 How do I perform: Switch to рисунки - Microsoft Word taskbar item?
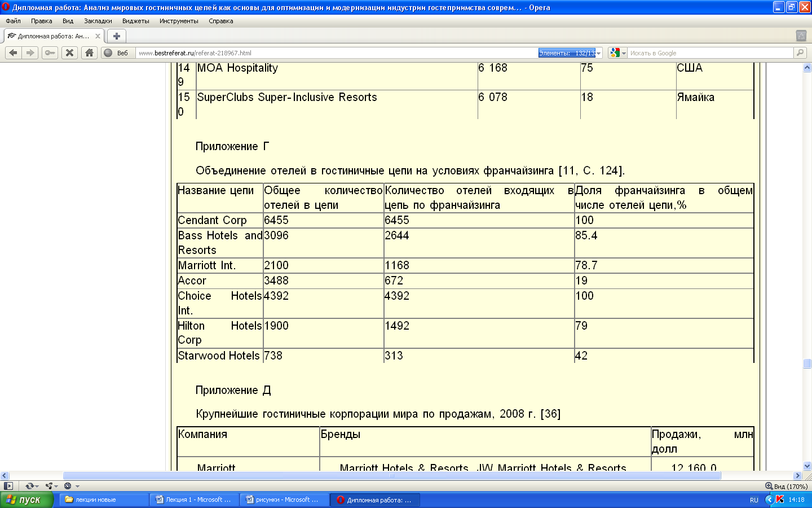[x=285, y=500]
